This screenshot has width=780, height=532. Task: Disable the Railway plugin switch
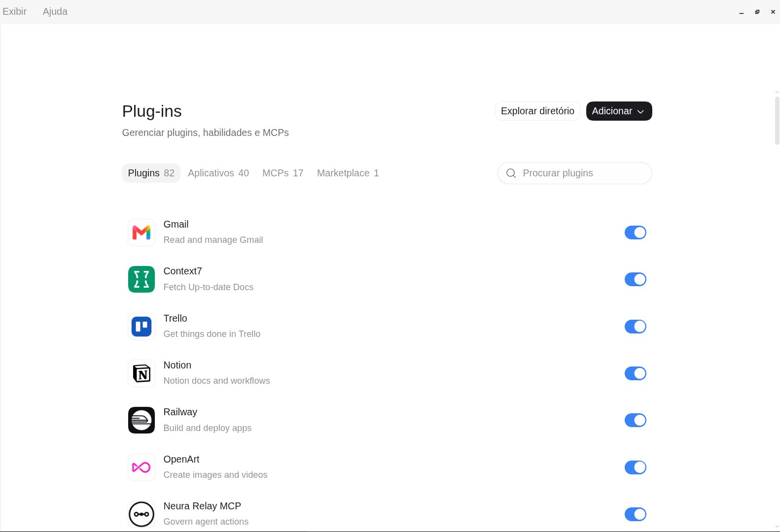point(635,420)
